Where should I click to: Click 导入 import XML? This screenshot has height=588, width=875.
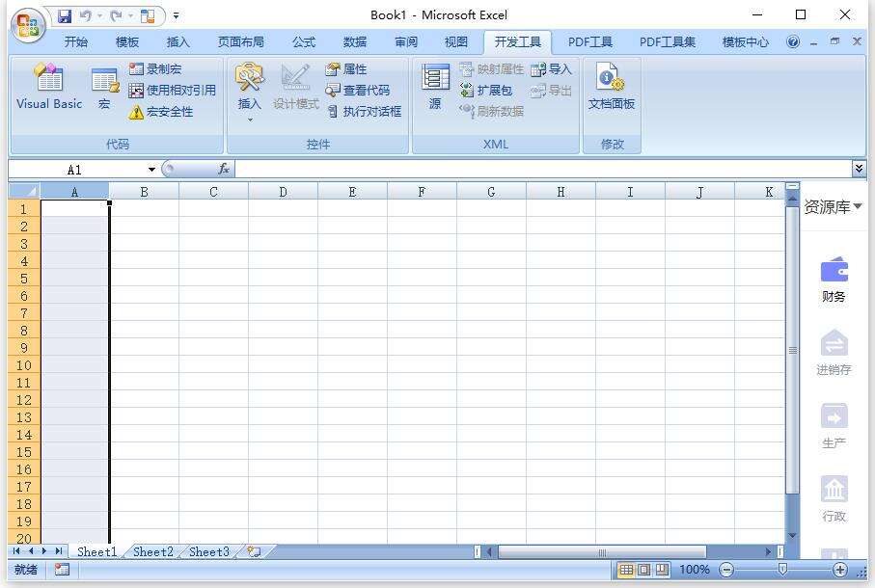[x=552, y=69]
